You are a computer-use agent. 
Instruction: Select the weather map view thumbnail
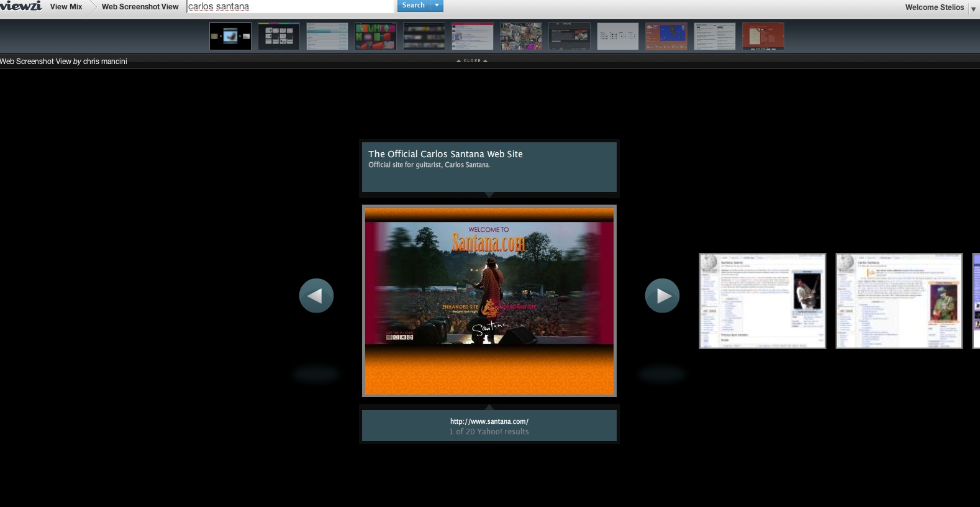click(666, 36)
